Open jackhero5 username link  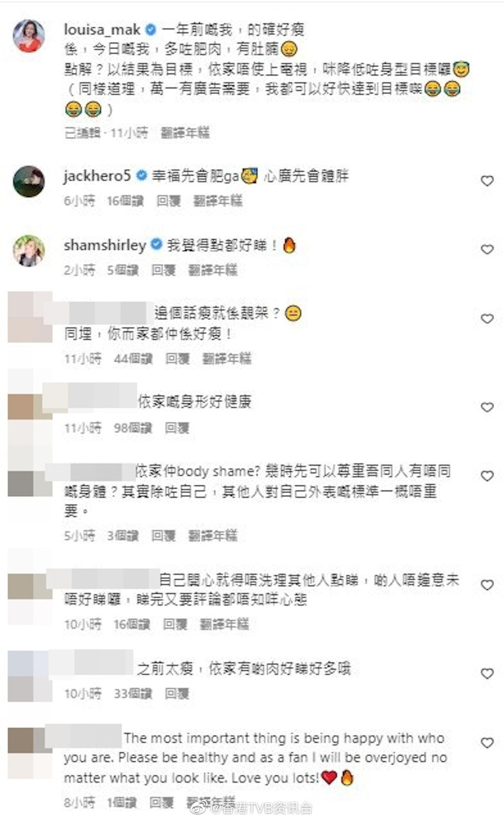pyautogui.click(x=97, y=176)
